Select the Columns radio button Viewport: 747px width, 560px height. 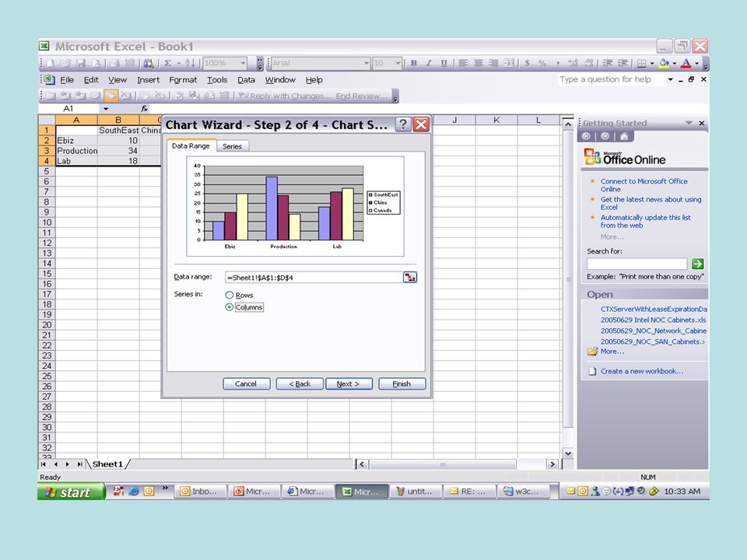coord(229,307)
